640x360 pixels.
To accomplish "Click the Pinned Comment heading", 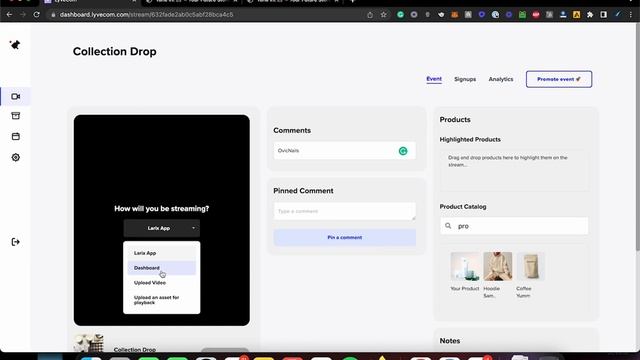I will [303, 191].
